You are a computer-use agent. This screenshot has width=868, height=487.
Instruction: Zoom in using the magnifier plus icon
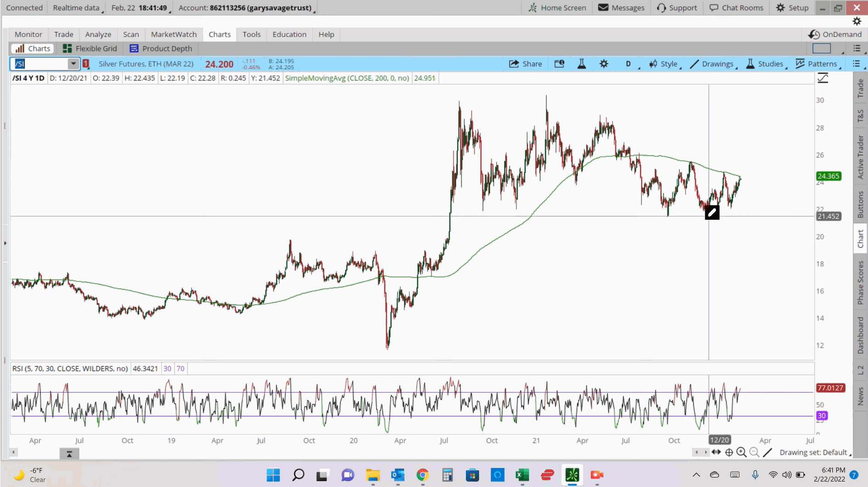pyautogui.click(x=741, y=453)
